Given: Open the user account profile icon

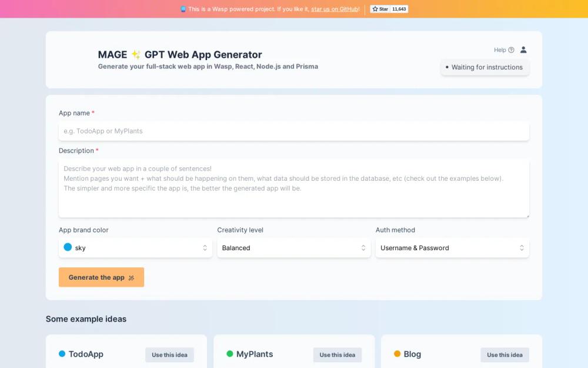Looking at the screenshot, I should [x=523, y=49].
